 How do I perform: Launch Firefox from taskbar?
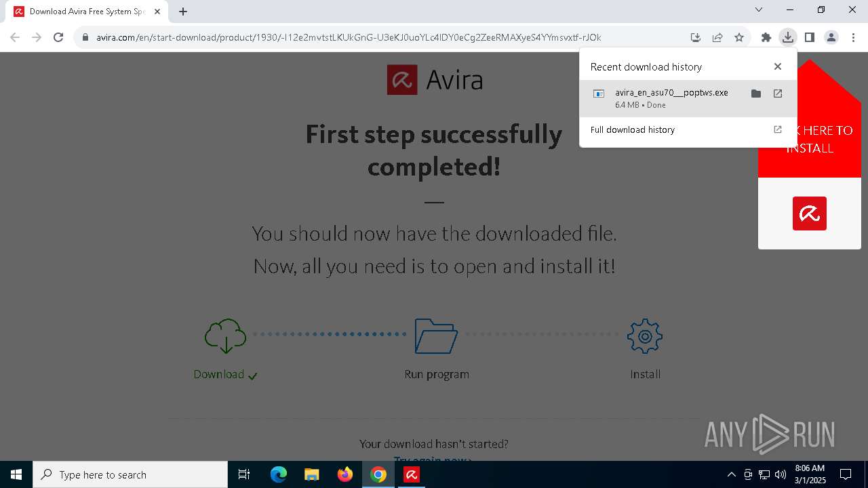(x=345, y=474)
